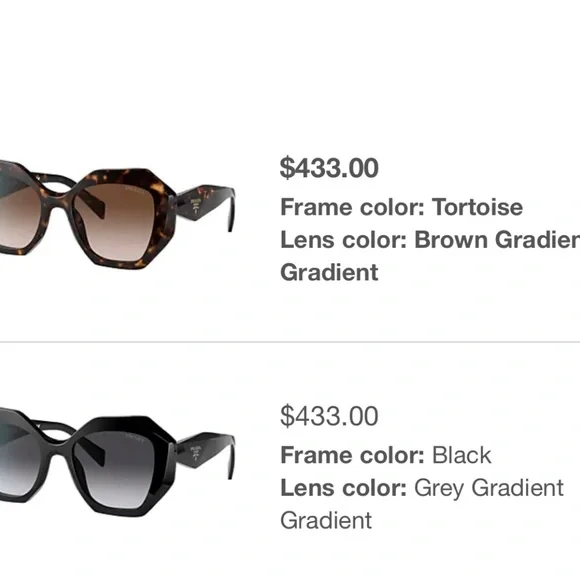Viewport: 580px width, 580px height.
Task: Click the word Tortoise in frame color
Action: tap(478, 207)
